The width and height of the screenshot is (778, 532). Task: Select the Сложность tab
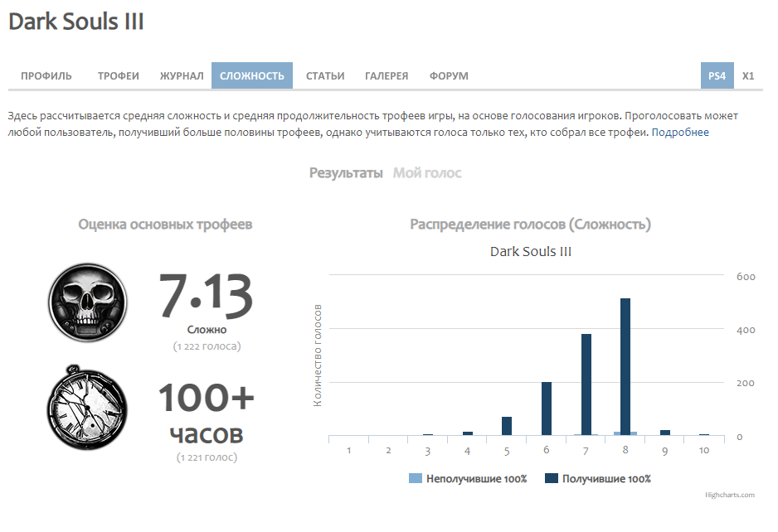tap(252, 75)
